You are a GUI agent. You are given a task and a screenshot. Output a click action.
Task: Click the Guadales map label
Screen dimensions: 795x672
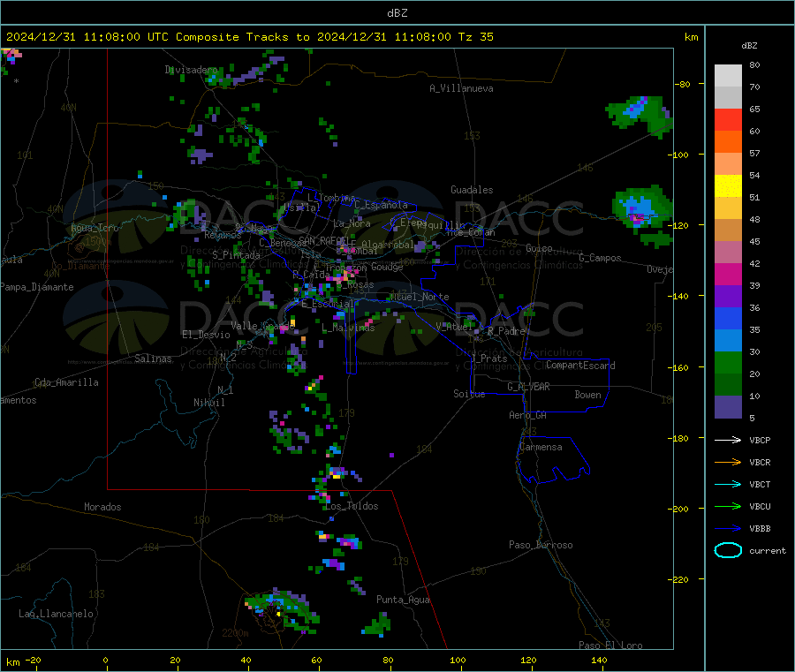tap(472, 190)
